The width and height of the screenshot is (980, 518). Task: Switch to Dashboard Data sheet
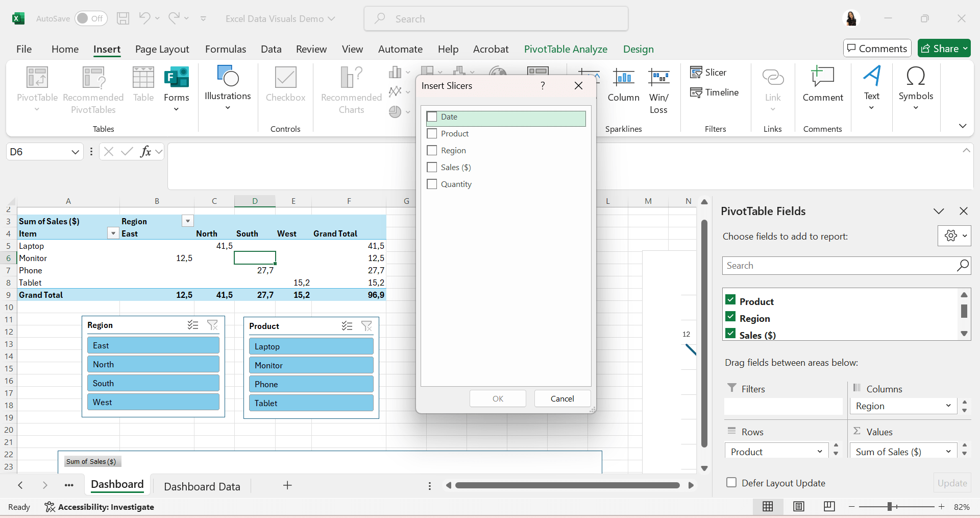tap(202, 486)
